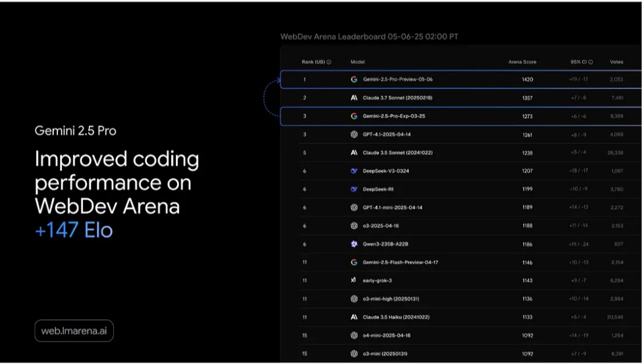Click the Votes column header
The image size is (644, 364).
point(616,62)
